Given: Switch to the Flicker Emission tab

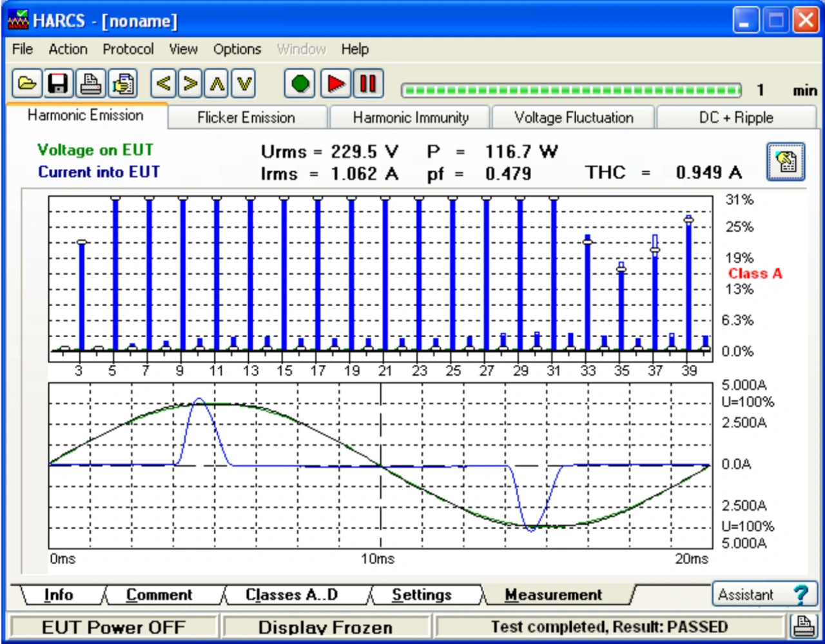Looking at the screenshot, I should [246, 117].
